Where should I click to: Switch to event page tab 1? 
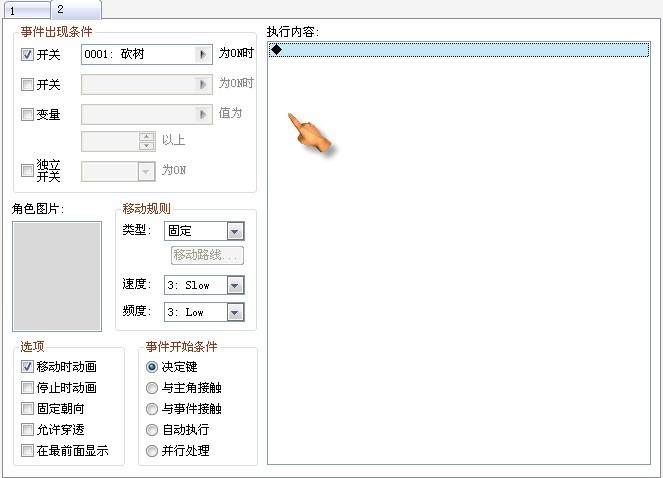[x=27, y=11]
